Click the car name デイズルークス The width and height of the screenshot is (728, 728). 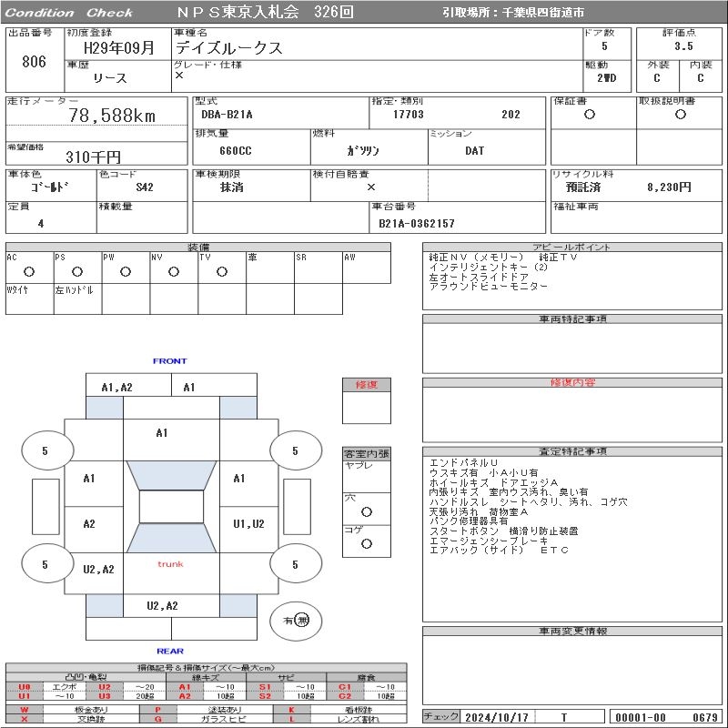point(229,48)
